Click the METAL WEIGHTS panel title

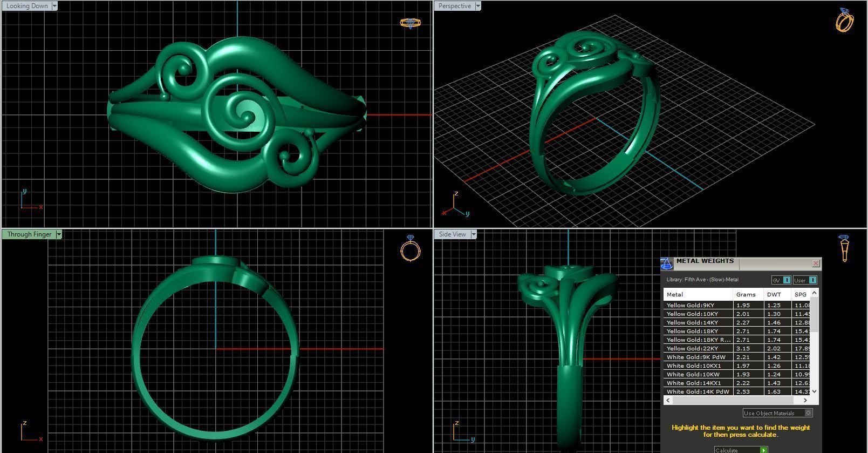coord(705,261)
